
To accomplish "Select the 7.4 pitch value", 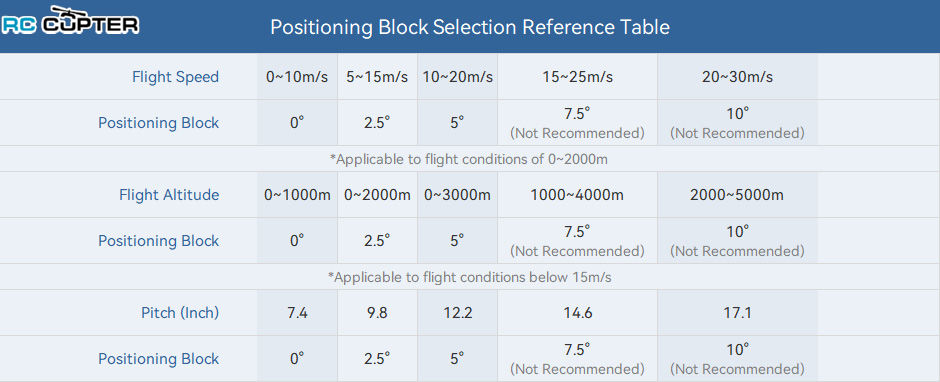I will coord(297,313).
